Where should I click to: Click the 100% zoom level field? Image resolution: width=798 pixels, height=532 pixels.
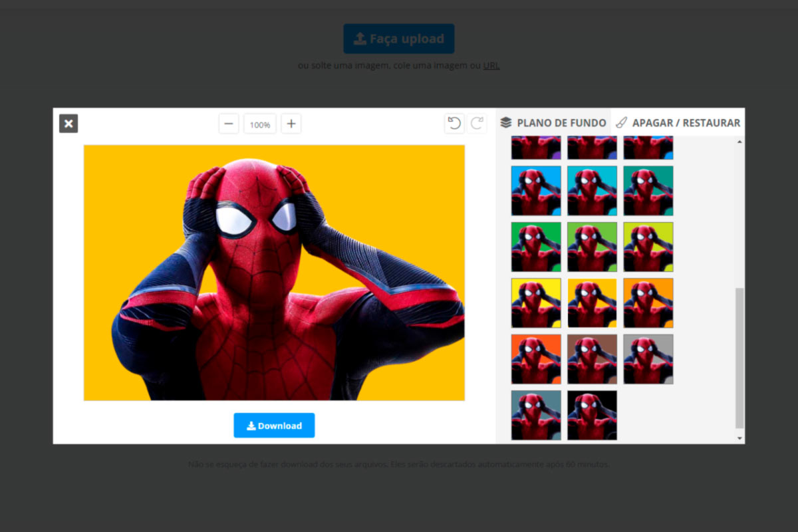260,124
